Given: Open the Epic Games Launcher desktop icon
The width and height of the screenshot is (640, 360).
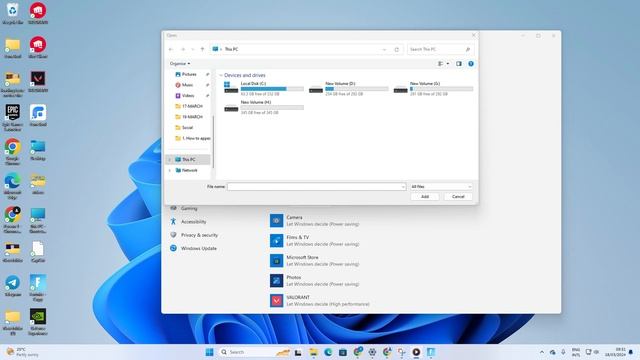Looking at the screenshot, I should pyautogui.click(x=13, y=118).
